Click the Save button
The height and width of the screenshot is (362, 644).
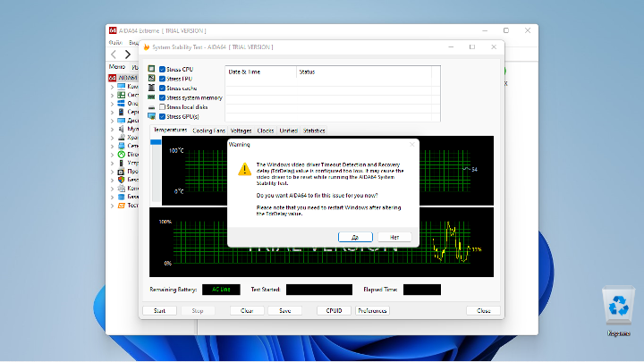pyautogui.click(x=284, y=311)
